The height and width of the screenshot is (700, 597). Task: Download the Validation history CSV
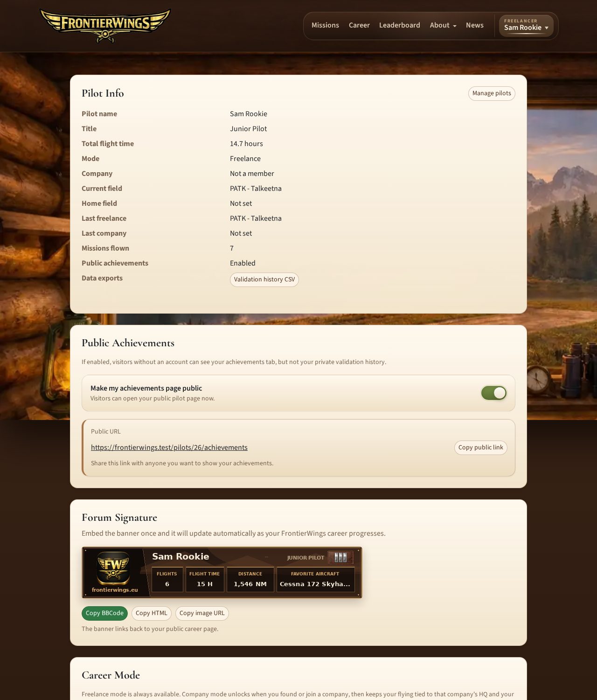click(x=264, y=280)
